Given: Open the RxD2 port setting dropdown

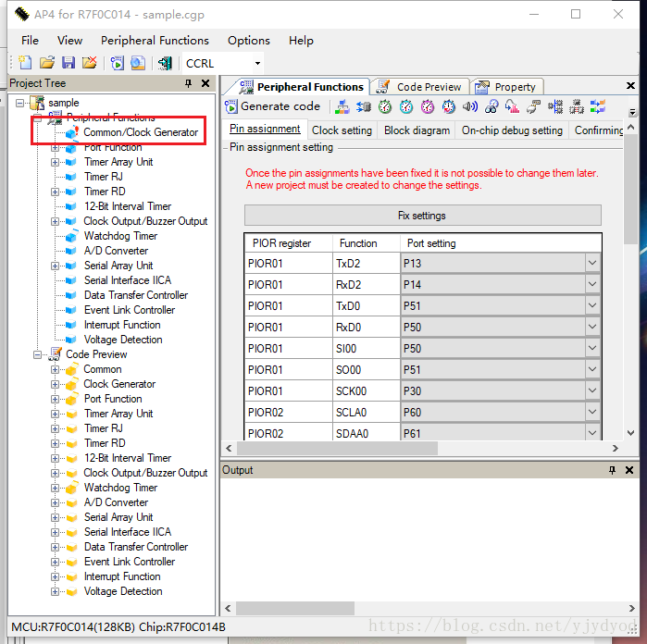Looking at the screenshot, I should [x=592, y=285].
